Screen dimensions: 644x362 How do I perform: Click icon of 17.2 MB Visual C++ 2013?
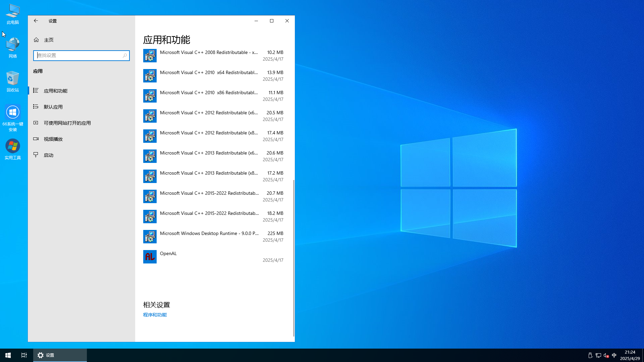(x=150, y=176)
